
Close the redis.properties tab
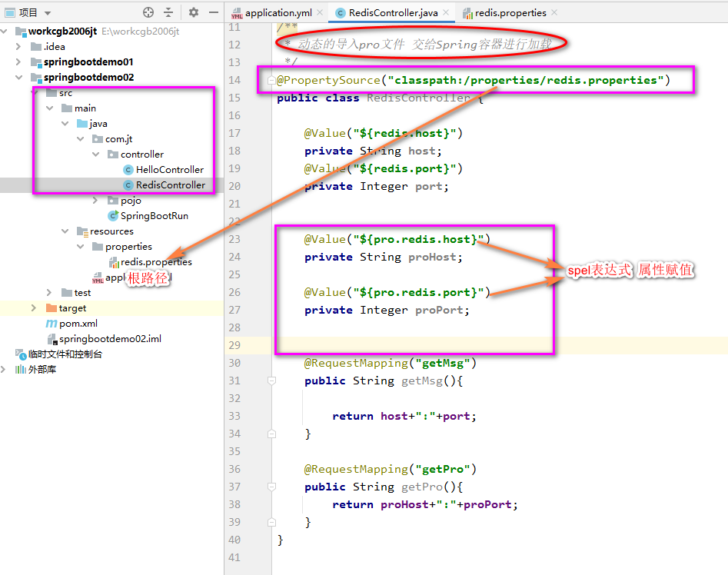click(554, 12)
